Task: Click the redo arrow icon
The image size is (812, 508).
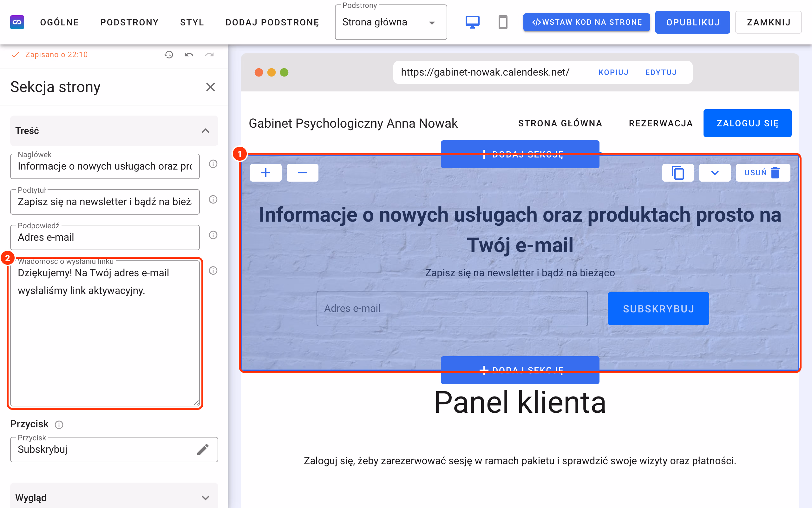Action: pos(209,54)
